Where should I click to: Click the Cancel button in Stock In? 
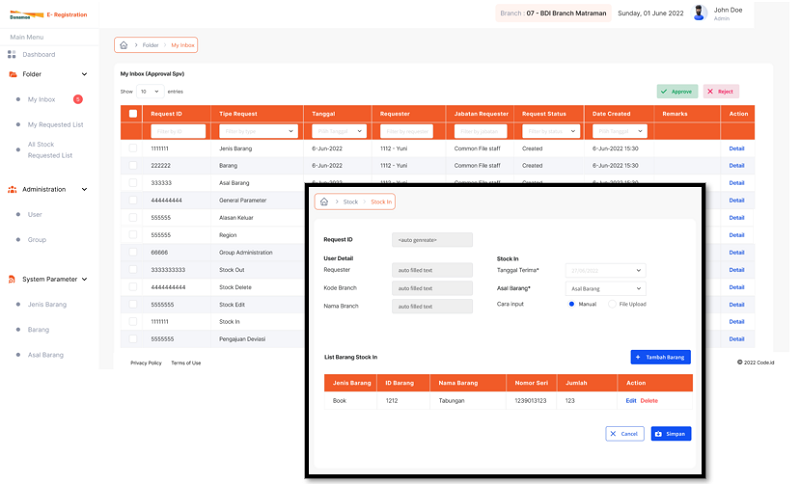625,434
